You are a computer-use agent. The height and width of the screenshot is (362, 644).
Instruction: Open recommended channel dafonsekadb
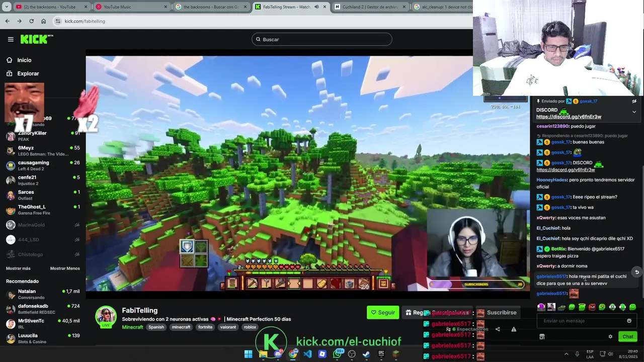[43, 309]
